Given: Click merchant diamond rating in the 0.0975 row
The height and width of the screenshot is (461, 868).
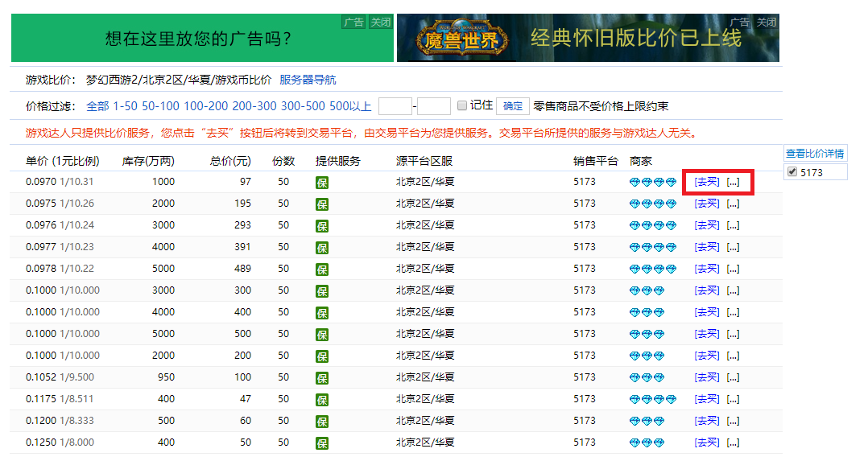Looking at the screenshot, I should [653, 204].
